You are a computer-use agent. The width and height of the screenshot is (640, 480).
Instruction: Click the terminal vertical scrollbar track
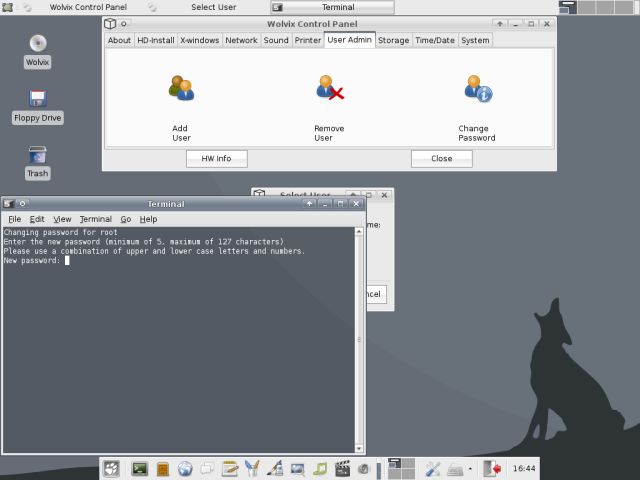359,340
